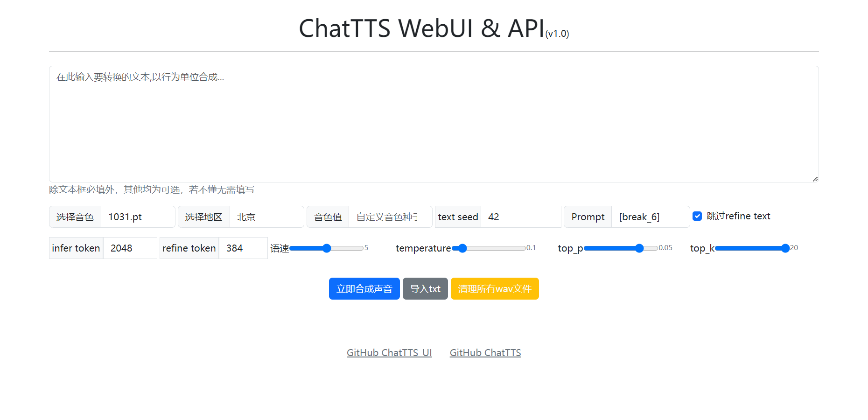
Task: Open the 选择音色 voice dropdown
Action: point(138,217)
